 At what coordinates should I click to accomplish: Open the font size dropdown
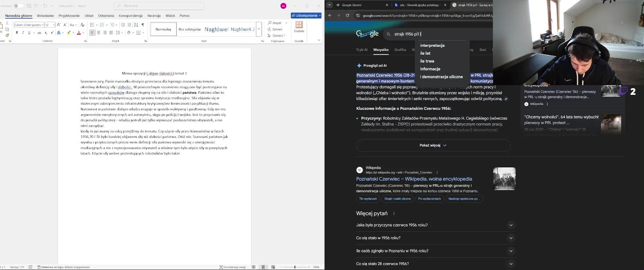click(54, 25)
